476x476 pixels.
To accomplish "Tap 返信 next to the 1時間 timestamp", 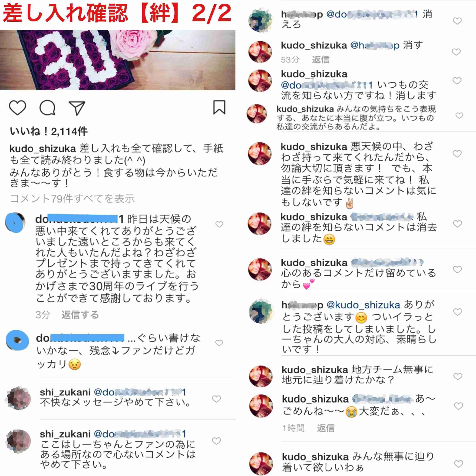I will coord(325,428).
